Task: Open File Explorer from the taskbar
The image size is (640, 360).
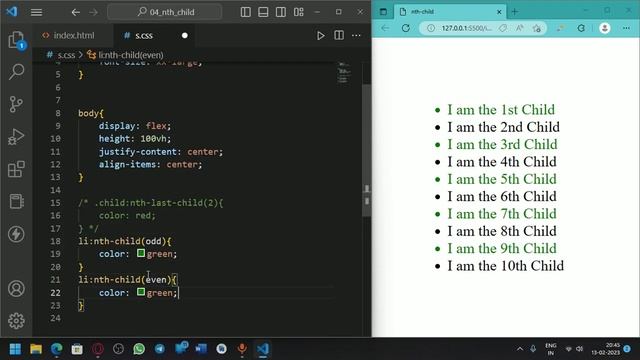Action: [x=36, y=349]
